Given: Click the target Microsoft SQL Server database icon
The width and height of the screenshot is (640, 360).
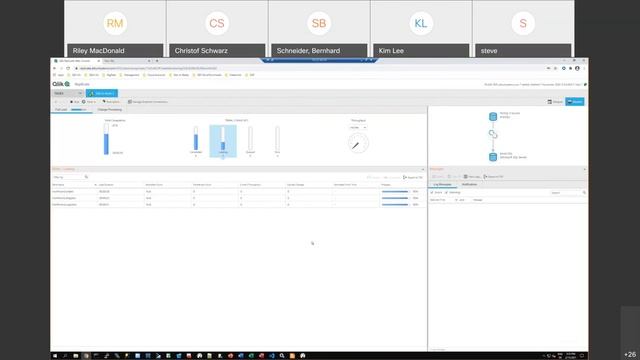Looking at the screenshot, I should click(493, 156).
